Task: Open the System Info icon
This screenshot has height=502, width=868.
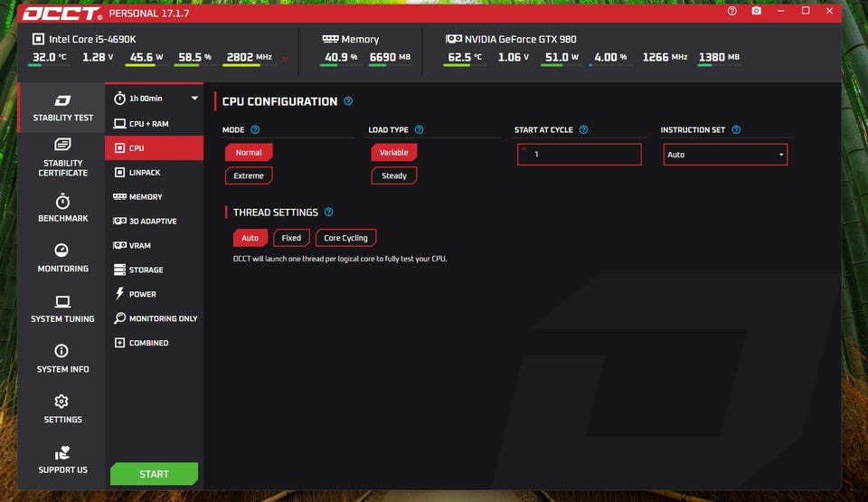Action: point(61,351)
